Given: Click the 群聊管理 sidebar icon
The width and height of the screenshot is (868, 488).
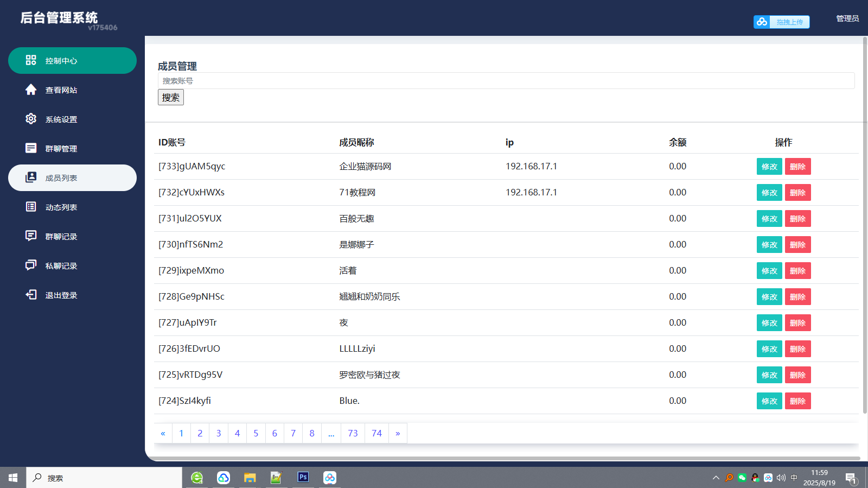Looking at the screenshot, I should (x=31, y=148).
